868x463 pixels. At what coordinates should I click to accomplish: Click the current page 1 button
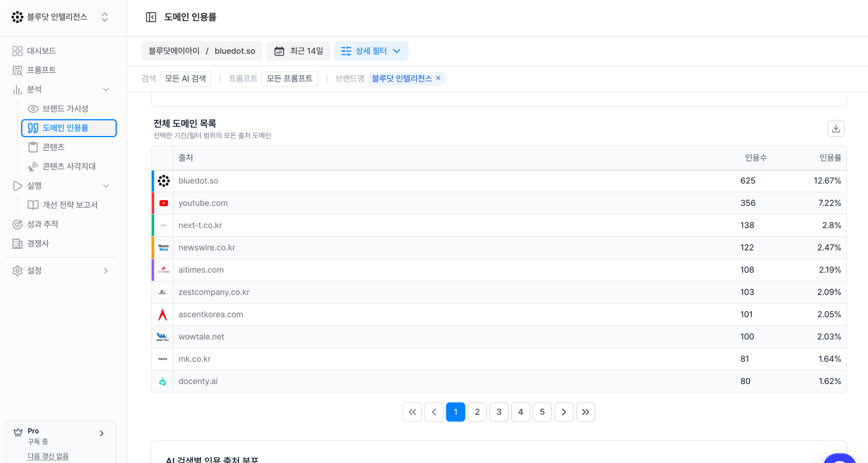(455, 412)
